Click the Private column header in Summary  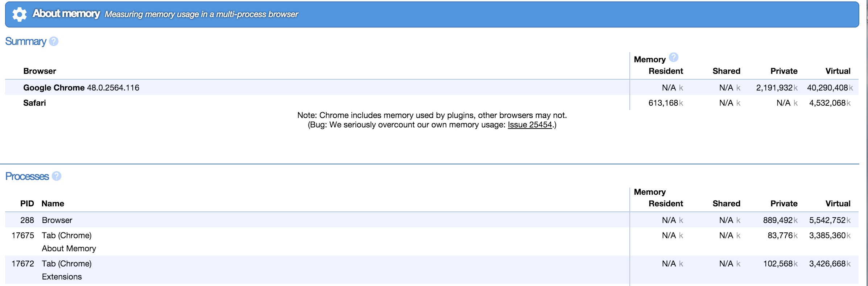[x=784, y=71]
